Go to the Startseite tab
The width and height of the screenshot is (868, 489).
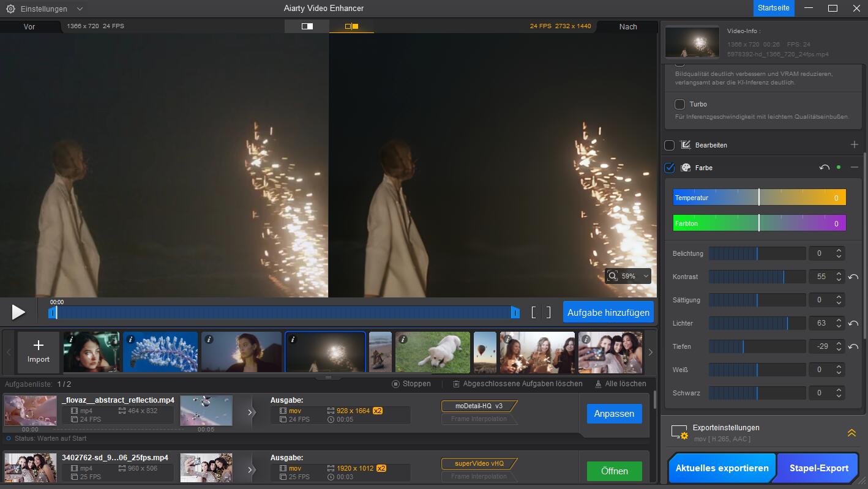(774, 8)
